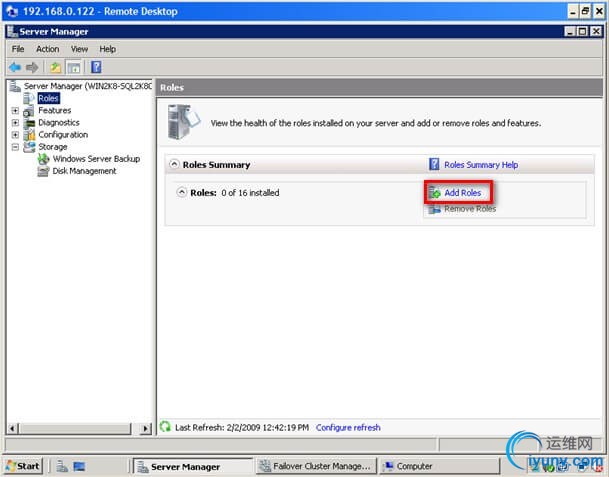Image resolution: width=609 pixels, height=477 pixels.
Task: Collapse the Storage tree node
Action: coord(15,147)
